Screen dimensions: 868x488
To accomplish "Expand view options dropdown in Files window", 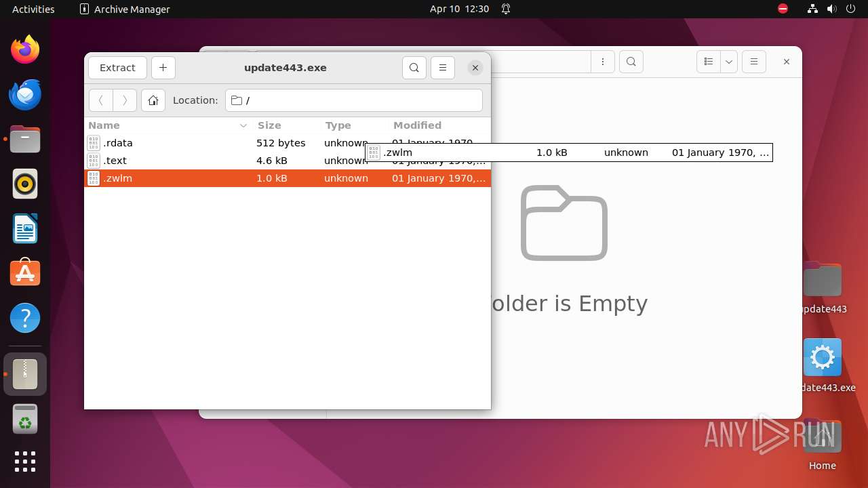I will (729, 62).
